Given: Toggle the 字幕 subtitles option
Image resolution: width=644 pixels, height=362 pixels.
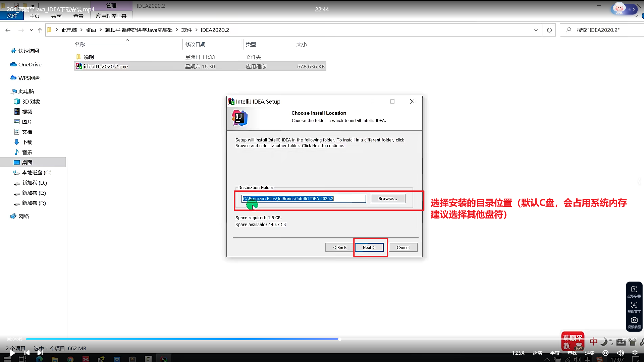Looking at the screenshot, I should [555, 353].
